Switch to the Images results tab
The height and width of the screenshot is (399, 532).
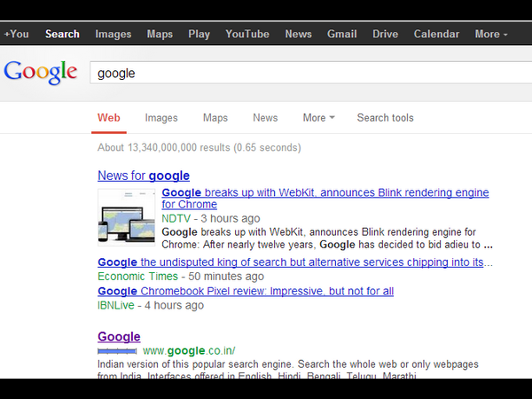[x=161, y=118]
